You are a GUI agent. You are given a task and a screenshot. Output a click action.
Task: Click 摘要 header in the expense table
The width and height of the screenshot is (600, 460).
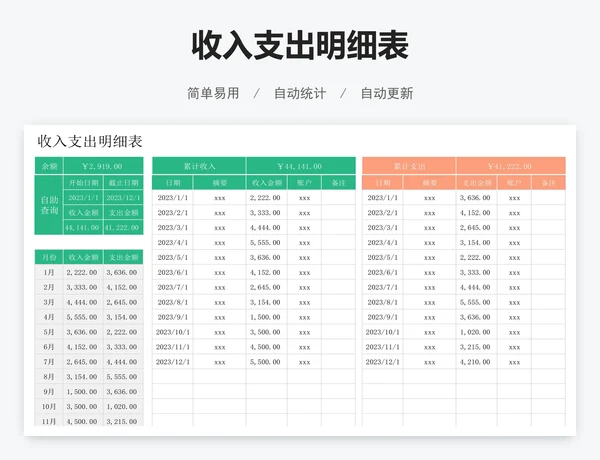429,183
